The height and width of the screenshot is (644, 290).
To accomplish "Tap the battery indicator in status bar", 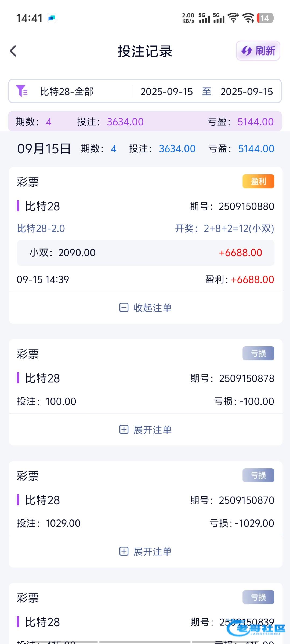I will pos(265,18).
